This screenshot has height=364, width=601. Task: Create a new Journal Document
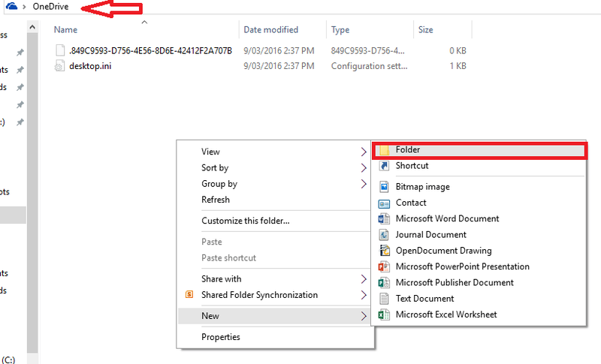(x=479, y=235)
